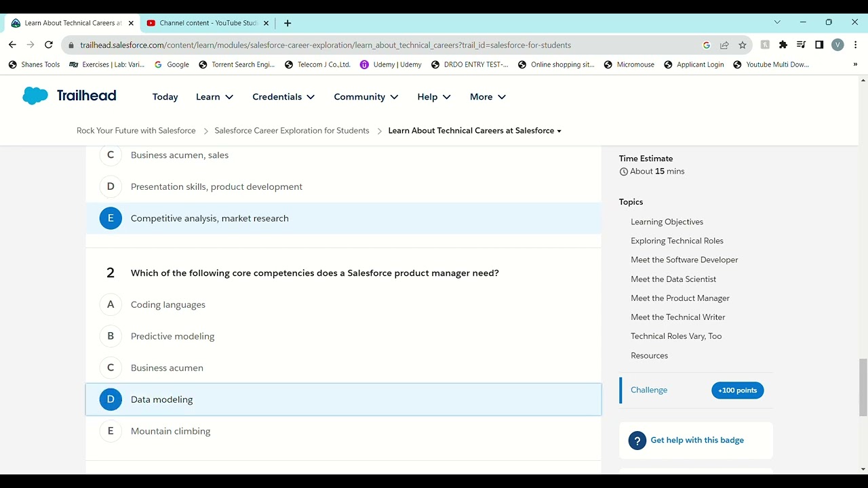Image resolution: width=868 pixels, height=488 pixels.
Task: Open the media control icon in toolbar
Action: (801, 45)
